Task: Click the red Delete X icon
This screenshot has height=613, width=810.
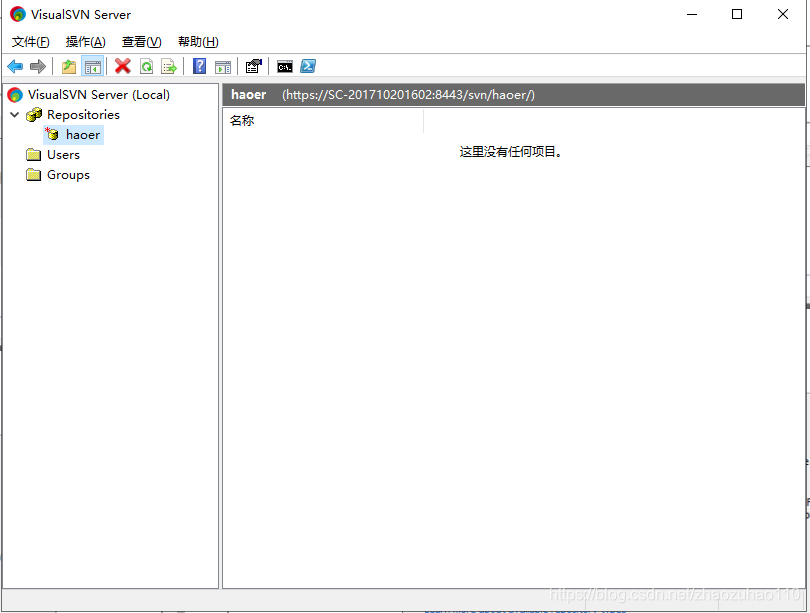Action: (x=122, y=66)
